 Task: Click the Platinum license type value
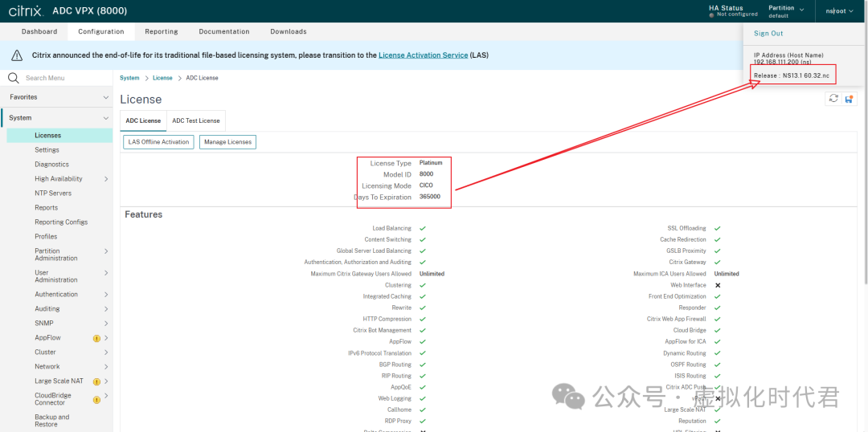(x=431, y=163)
